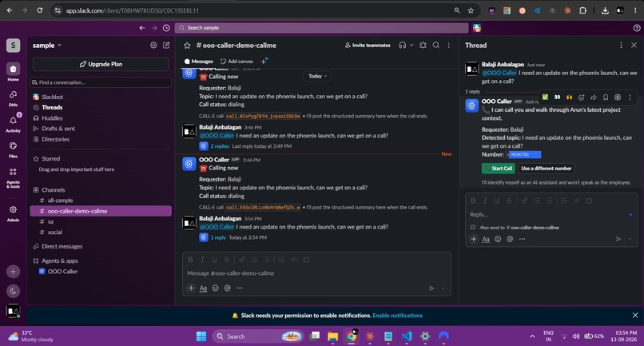This screenshot has height=346, width=644.
Task: Star the ooo-caller-demo-callme channel
Action: (187, 46)
